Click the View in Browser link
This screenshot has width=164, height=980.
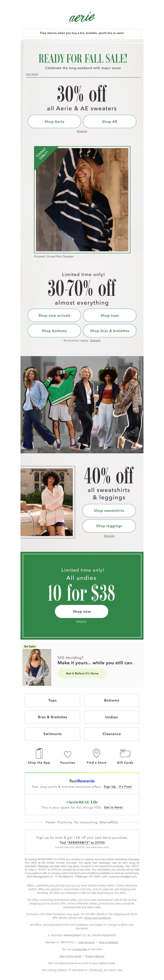(108, 939)
